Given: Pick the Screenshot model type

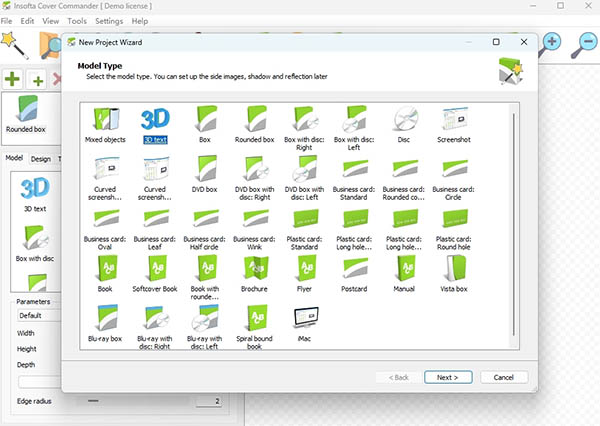Looking at the screenshot, I should (454, 124).
